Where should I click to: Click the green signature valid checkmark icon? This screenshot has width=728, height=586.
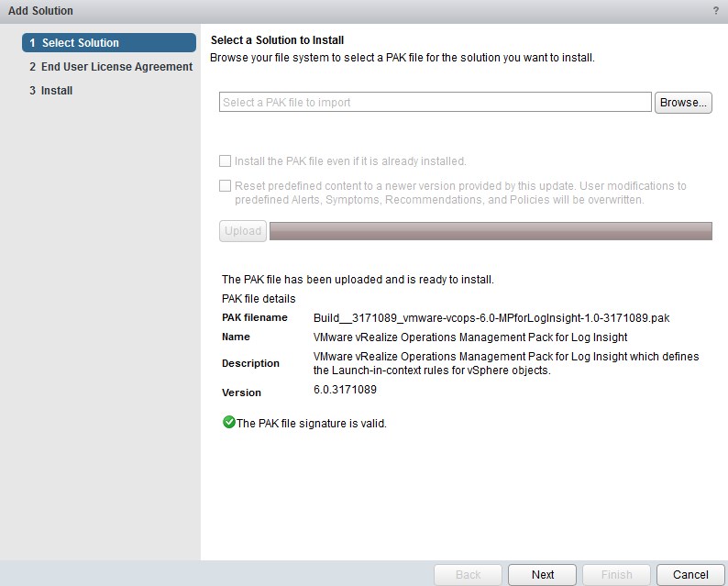point(228,423)
